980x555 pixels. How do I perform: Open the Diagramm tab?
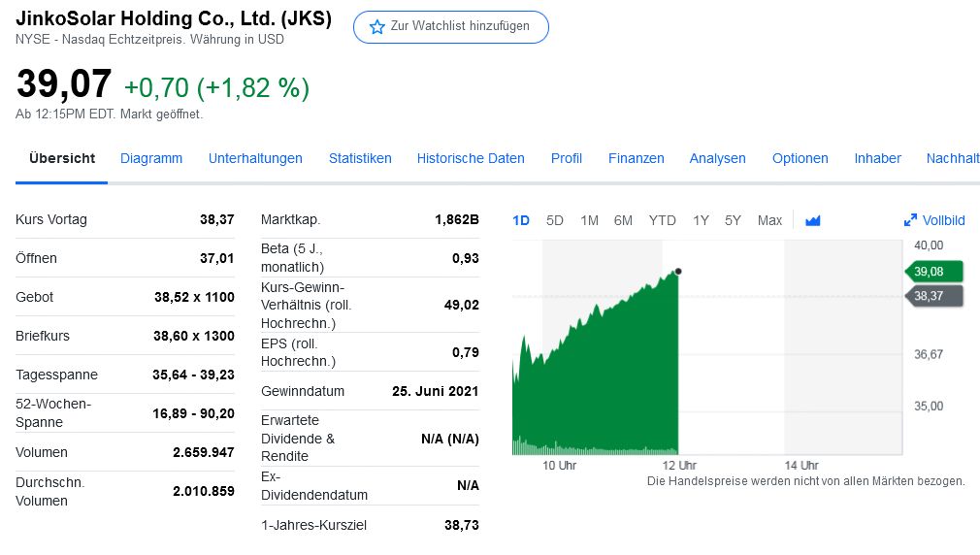(151, 158)
